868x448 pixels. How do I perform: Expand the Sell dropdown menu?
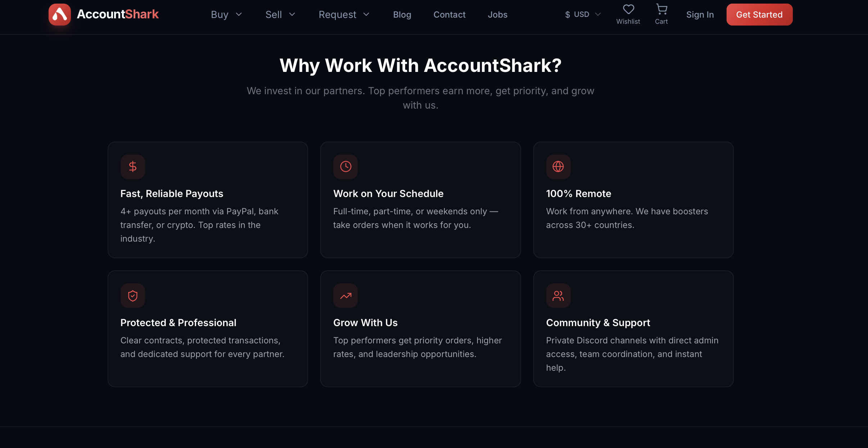280,15
